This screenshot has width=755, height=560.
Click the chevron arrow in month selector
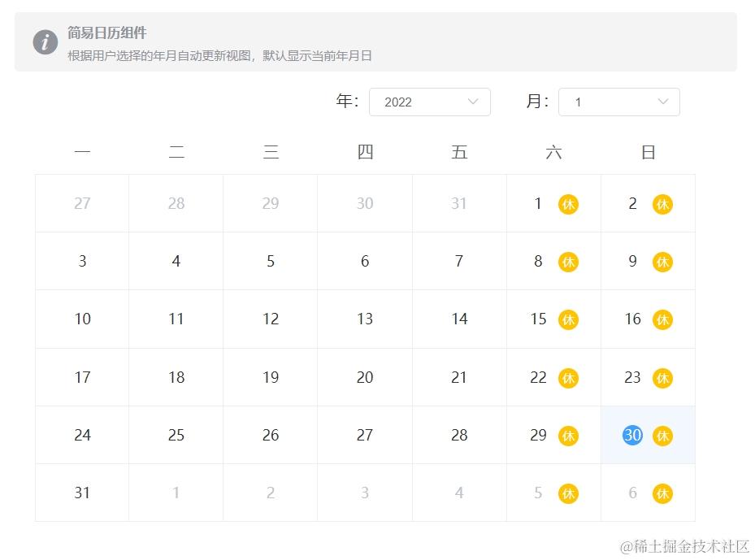(662, 102)
